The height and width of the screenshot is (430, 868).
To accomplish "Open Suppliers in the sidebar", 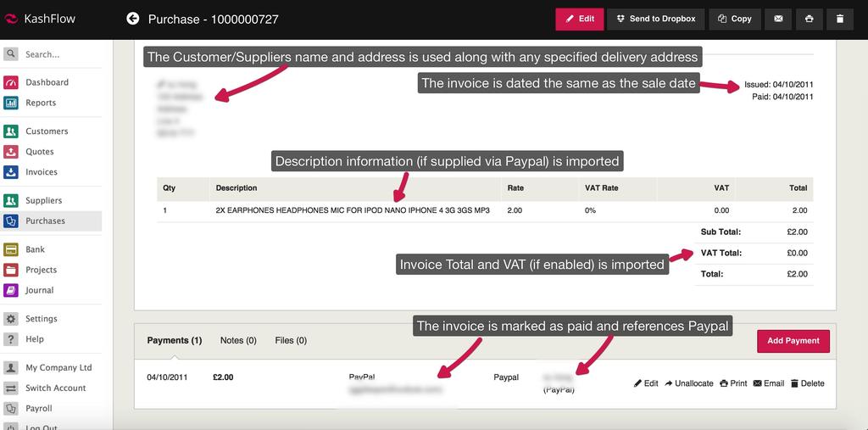I will pyautogui.click(x=43, y=201).
